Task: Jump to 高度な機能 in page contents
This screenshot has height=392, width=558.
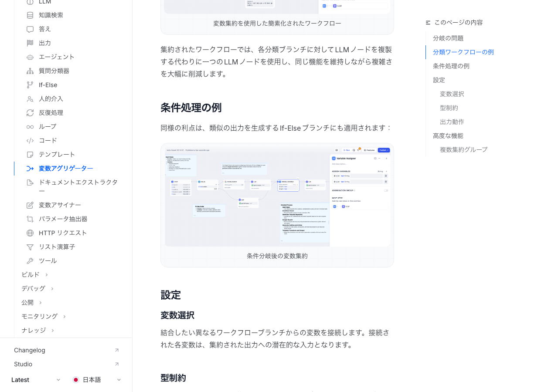Action: 448,136
